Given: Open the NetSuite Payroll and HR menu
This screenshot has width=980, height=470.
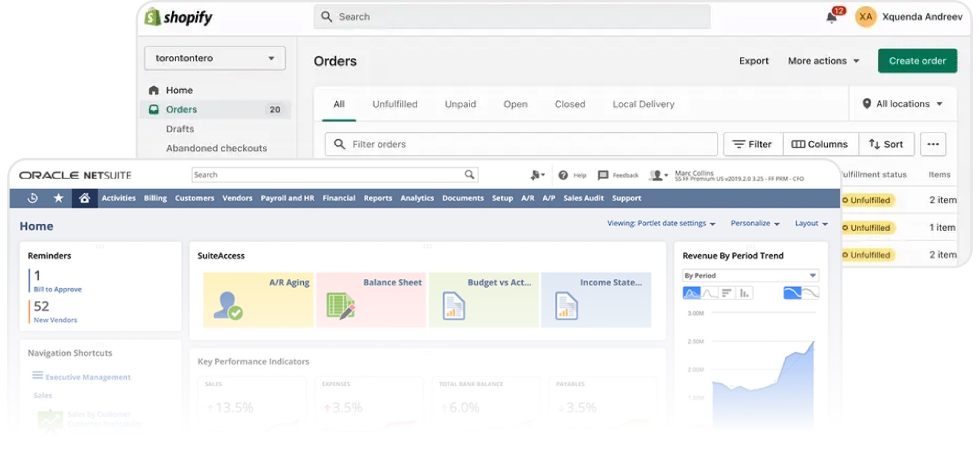Looking at the screenshot, I should (x=288, y=198).
